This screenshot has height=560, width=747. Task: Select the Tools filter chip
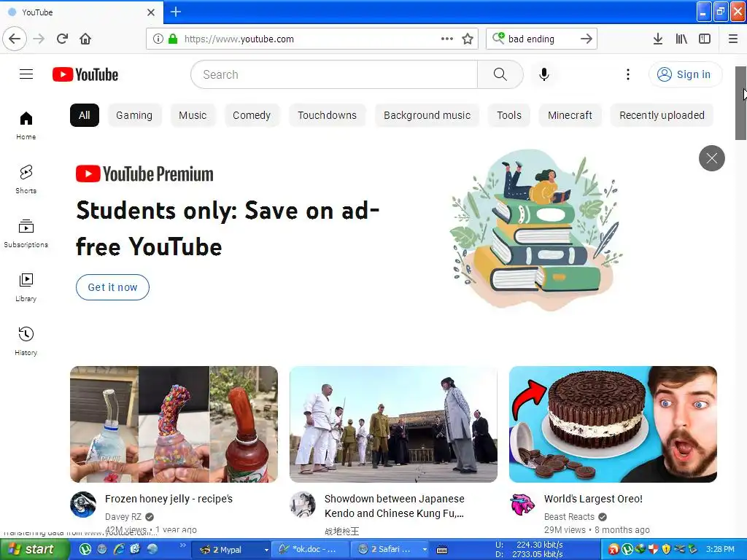(x=508, y=115)
